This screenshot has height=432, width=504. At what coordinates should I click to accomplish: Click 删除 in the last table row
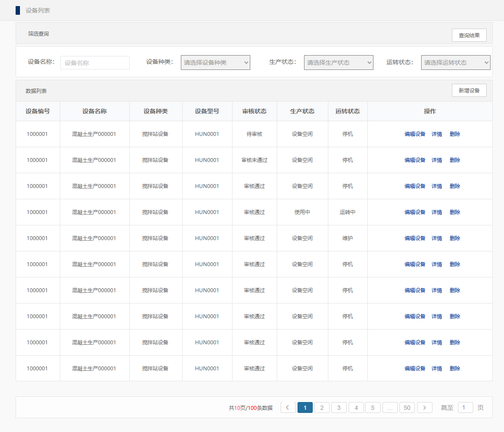455,369
